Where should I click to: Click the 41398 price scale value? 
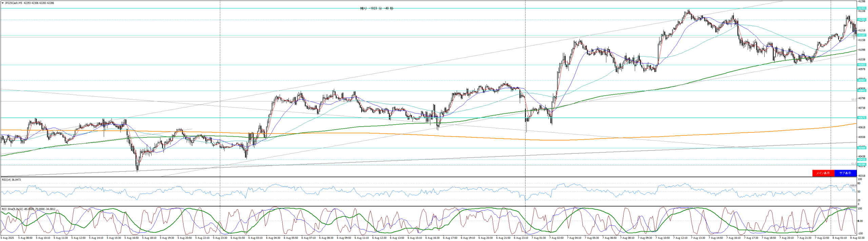coord(862,2)
